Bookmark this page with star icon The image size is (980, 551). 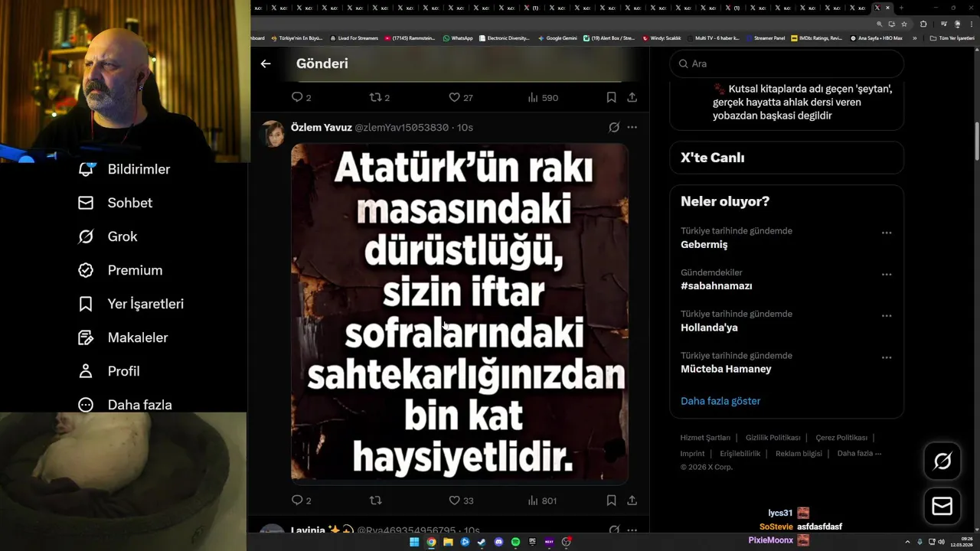pos(904,24)
